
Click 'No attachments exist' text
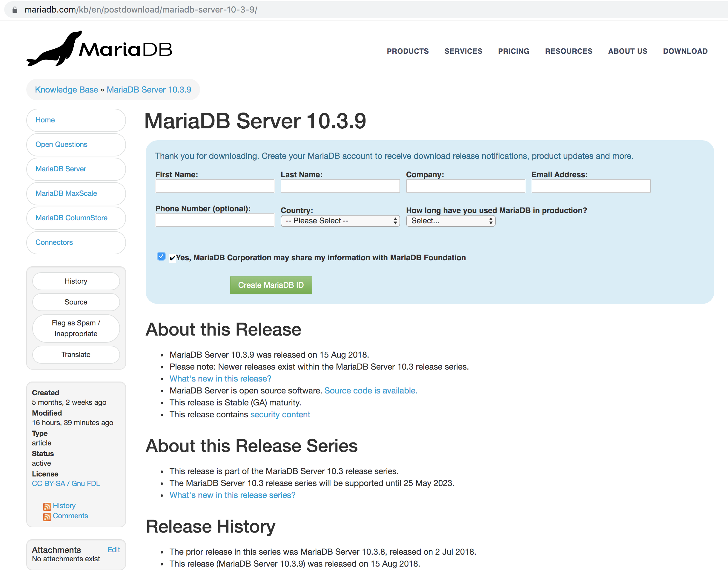(x=66, y=559)
